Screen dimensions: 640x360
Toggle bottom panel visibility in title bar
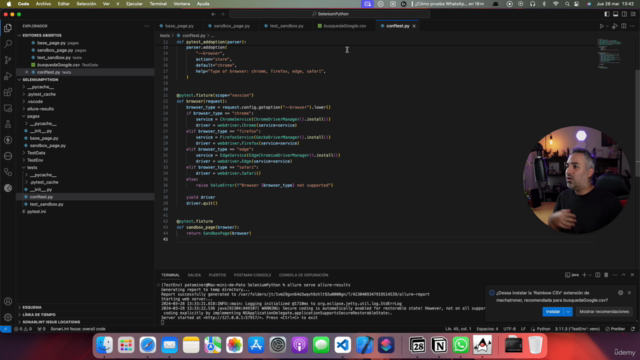click(616, 14)
